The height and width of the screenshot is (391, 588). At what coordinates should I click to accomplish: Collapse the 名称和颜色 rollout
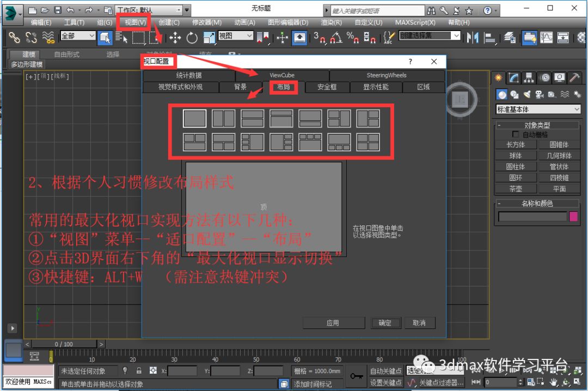pyautogui.click(x=537, y=203)
